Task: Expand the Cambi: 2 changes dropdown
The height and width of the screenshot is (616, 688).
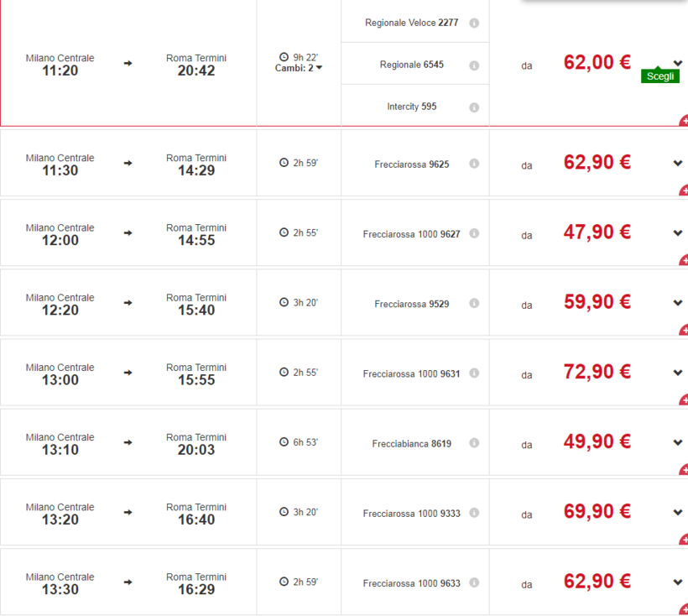Action: tap(299, 68)
